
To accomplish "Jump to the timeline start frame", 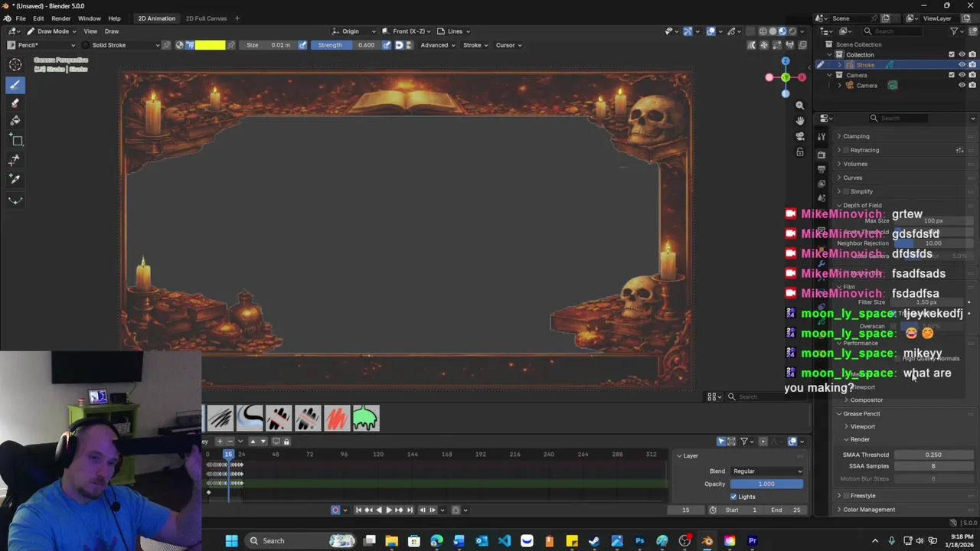I will point(358,510).
